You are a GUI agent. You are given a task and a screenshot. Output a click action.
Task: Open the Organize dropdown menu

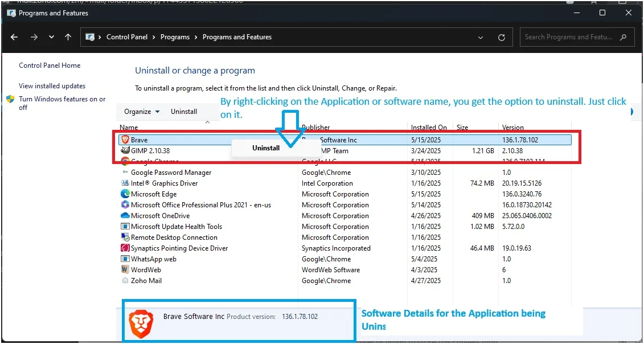coord(142,112)
